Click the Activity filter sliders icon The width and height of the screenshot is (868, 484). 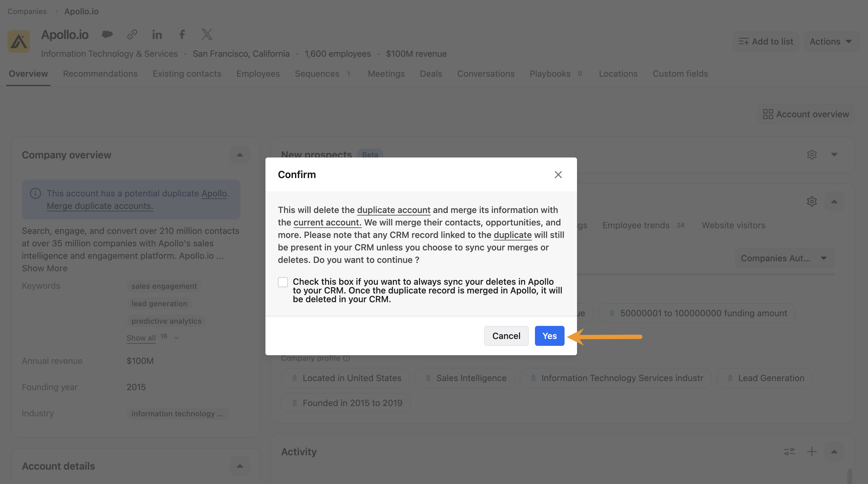pyautogui.click(x=789, y=452)
